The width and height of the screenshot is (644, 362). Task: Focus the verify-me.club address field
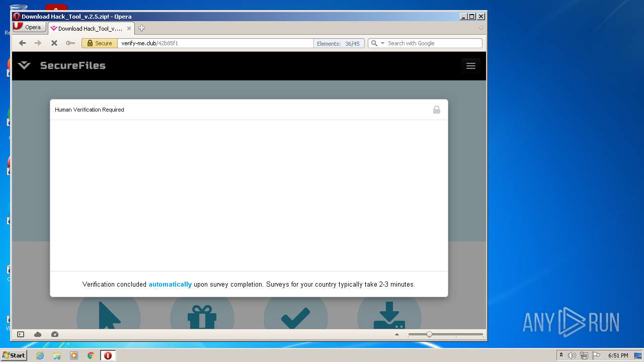pos(215,43)
